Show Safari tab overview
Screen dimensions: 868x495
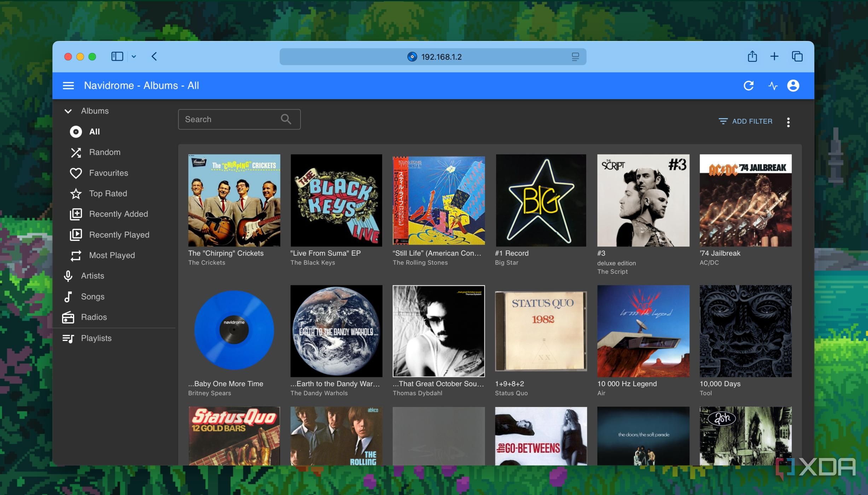click(x=797, y=57)
